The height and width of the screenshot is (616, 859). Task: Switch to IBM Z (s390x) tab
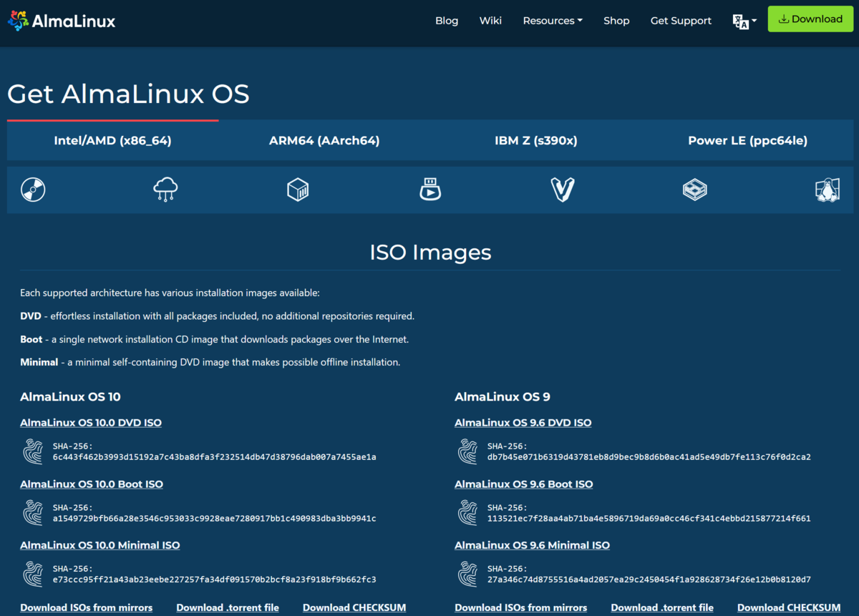click(536, 141)
